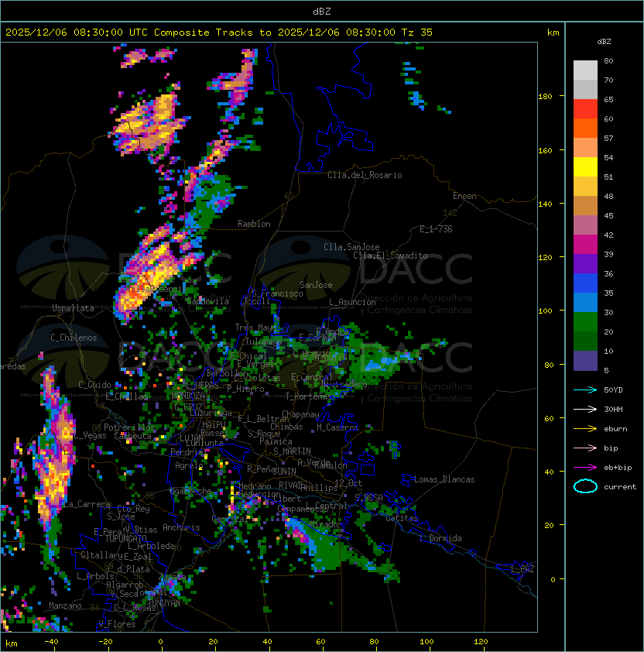The width and height of the screenshot is (644, 652).
Task: Click the dBZ title at top
Action: (322, 11)
